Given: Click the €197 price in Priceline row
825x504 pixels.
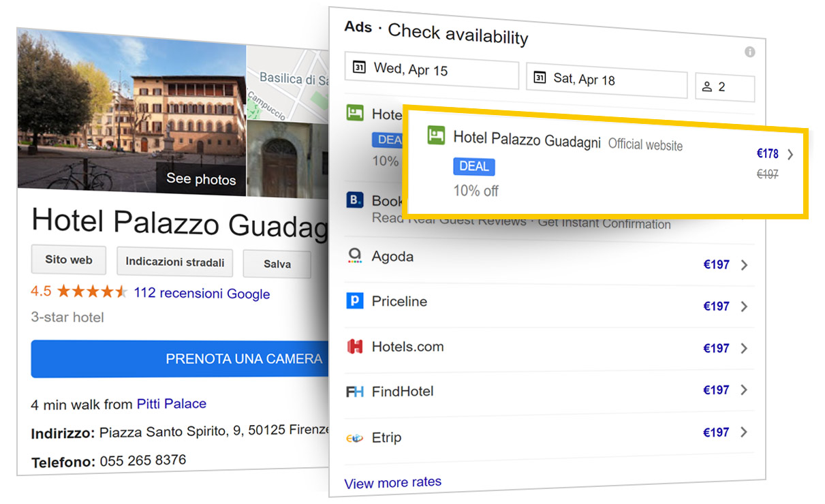Looking at the screenshot, I should [x=717, y=306].
